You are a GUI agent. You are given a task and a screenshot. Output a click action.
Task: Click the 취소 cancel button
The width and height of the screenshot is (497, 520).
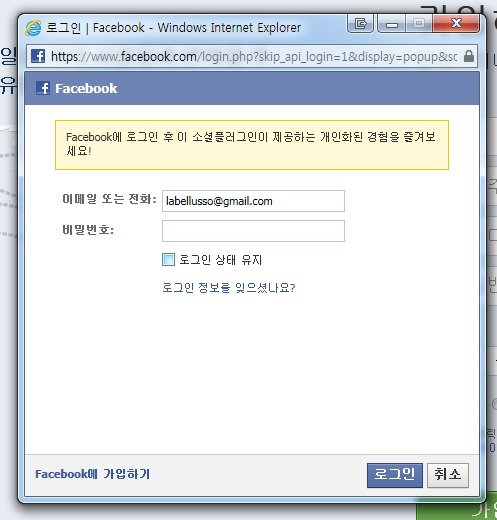pos(448,475)
